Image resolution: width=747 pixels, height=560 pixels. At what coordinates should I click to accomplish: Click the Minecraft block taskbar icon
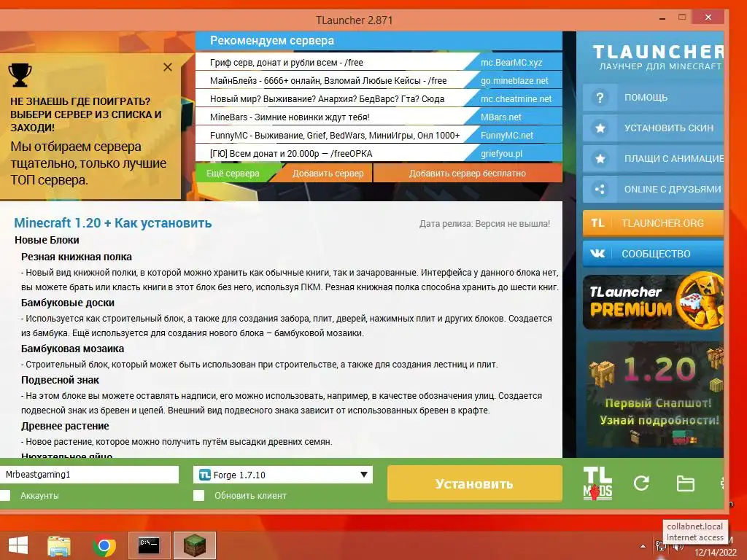click(194, 545)
